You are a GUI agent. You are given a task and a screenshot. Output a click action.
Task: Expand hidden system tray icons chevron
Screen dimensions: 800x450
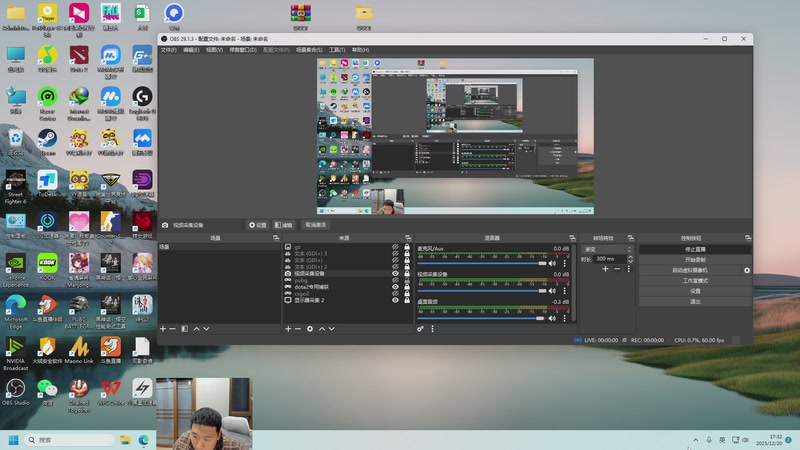695,440
